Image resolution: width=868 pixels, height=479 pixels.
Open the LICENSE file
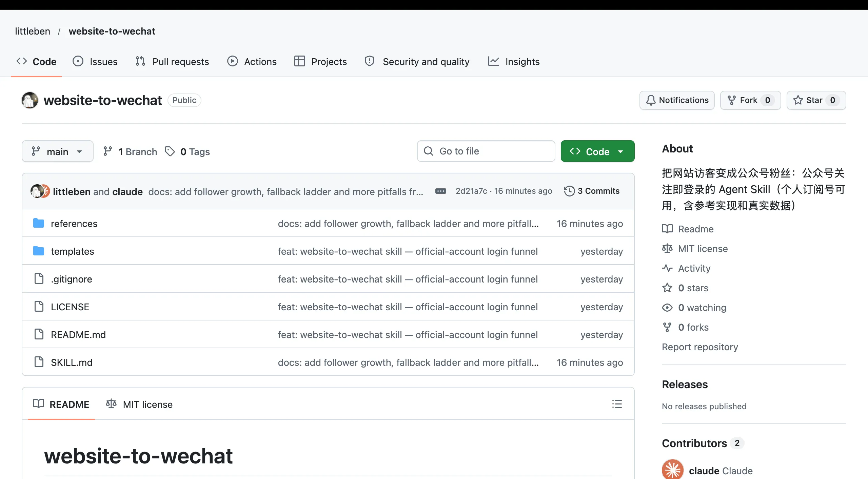[70, 307]
